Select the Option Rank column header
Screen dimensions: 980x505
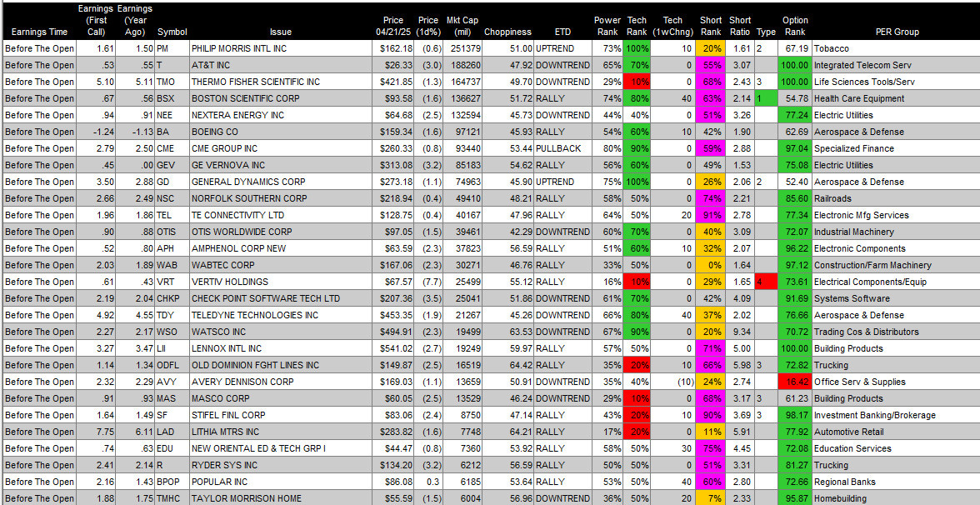(794, 27)
